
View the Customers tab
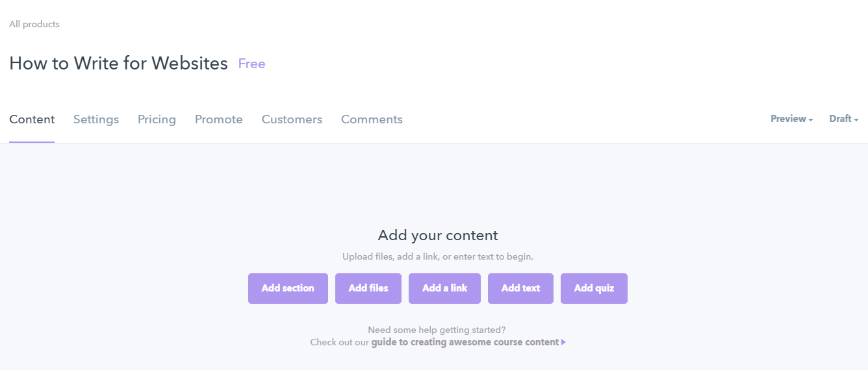292,119
